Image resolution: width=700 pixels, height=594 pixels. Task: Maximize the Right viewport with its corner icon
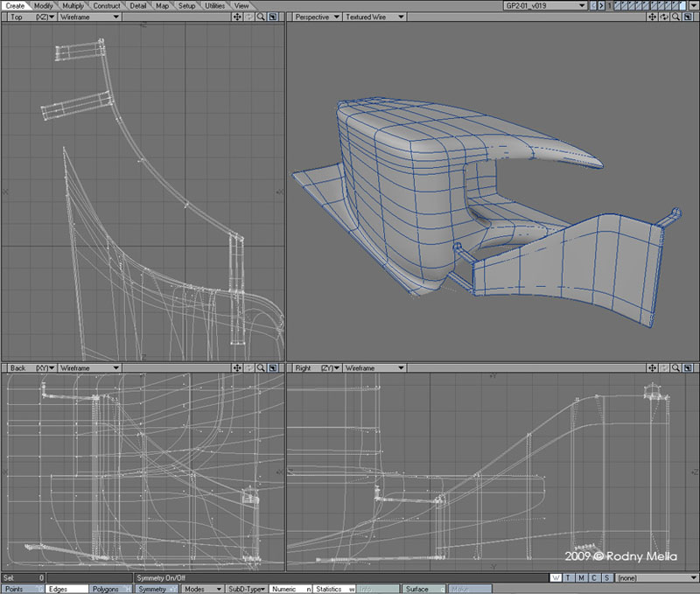(689, 368)
